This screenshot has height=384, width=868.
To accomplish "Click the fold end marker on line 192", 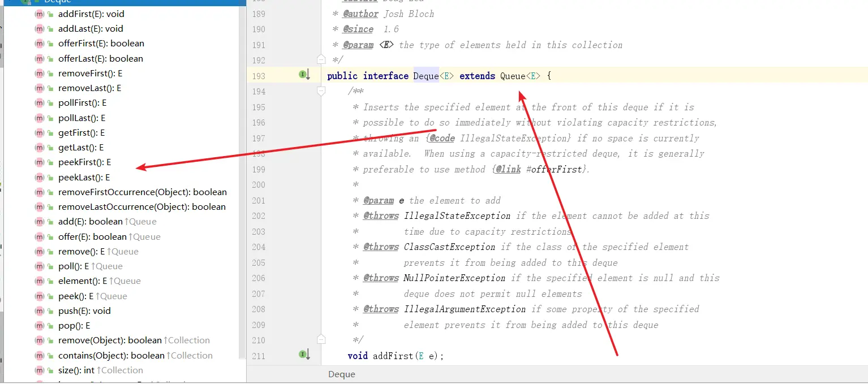I will pos(321,59).
